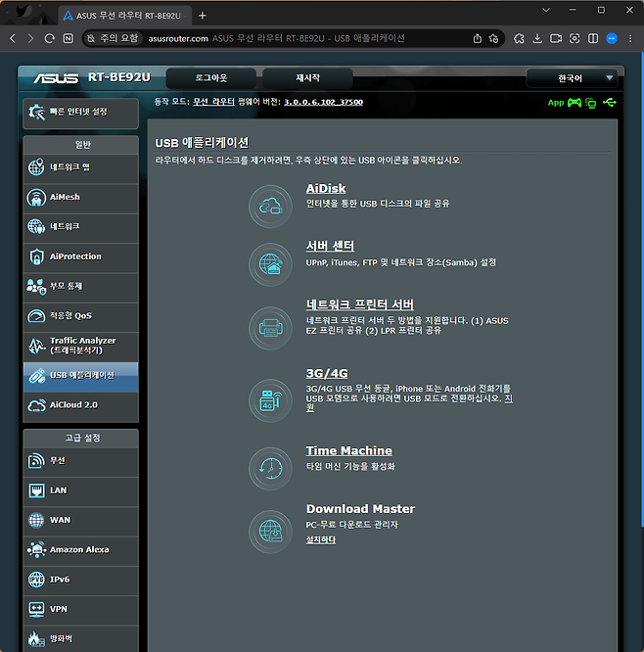
Task: Open the 3G/4G USB modem icon
Action: 270,397
